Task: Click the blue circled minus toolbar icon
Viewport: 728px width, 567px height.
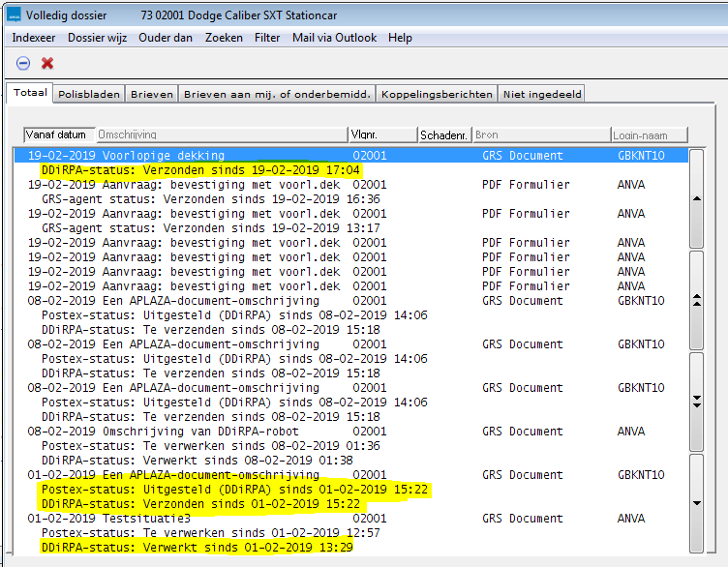Action: (23, 63)
